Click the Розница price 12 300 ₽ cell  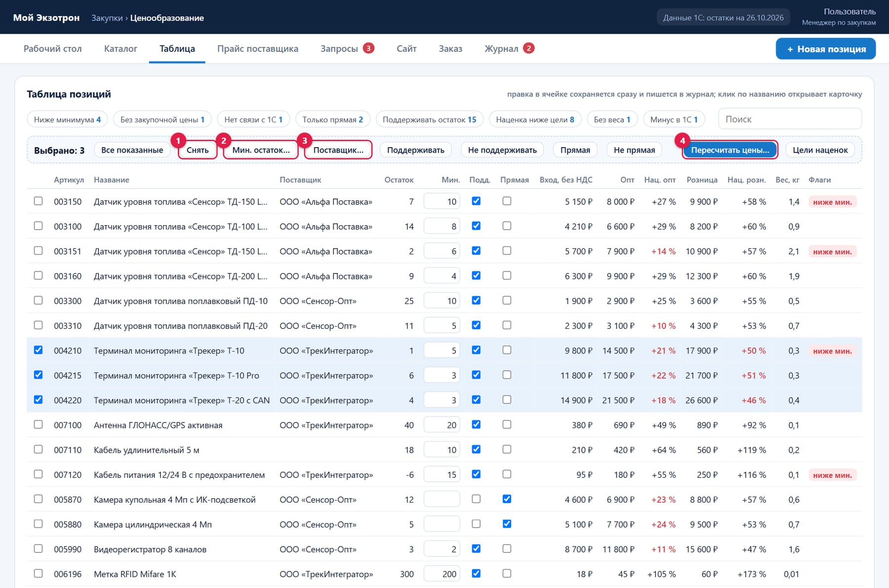pos(701,276)
